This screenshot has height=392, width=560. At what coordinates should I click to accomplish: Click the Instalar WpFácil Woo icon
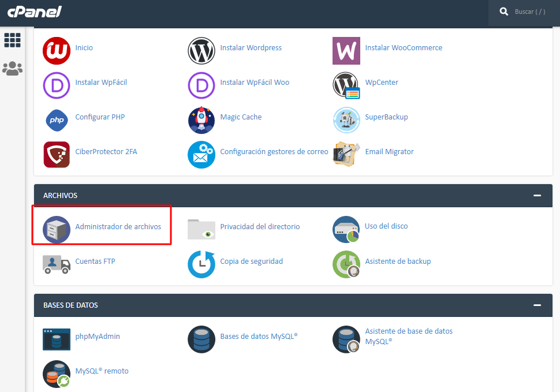(201, 85)
